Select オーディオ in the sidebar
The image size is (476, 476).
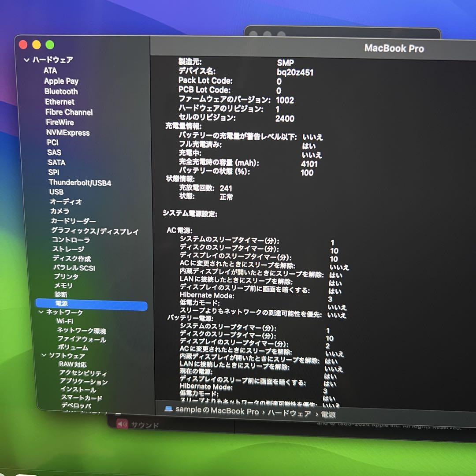66,201
